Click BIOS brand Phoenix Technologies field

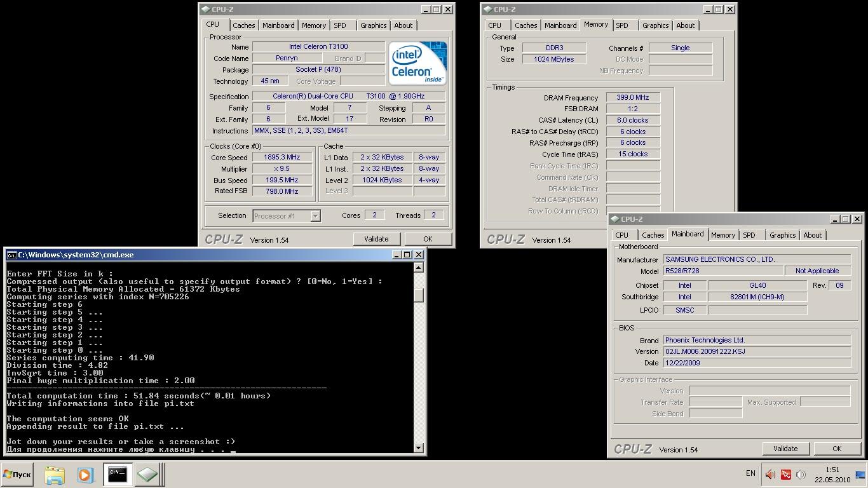(757, 340)
